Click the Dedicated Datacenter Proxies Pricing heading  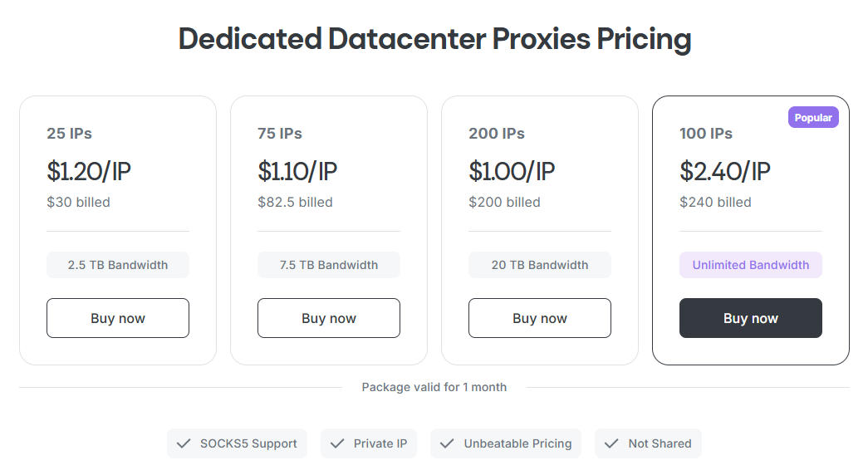(x=434, y=39)
